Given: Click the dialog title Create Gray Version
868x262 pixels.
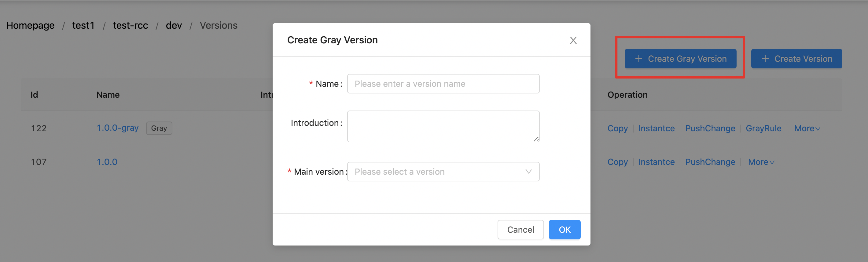Looking at the screenshot, I should click(332, 40).
